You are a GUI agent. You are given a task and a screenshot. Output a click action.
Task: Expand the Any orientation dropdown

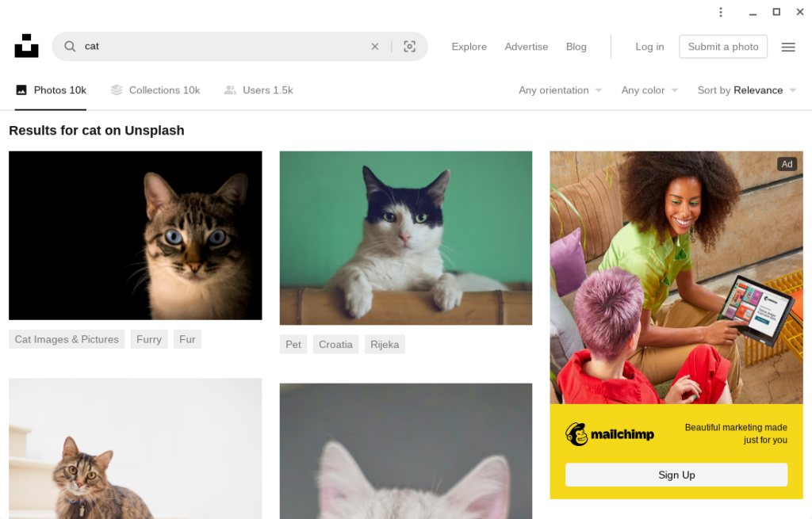[561, 90]
